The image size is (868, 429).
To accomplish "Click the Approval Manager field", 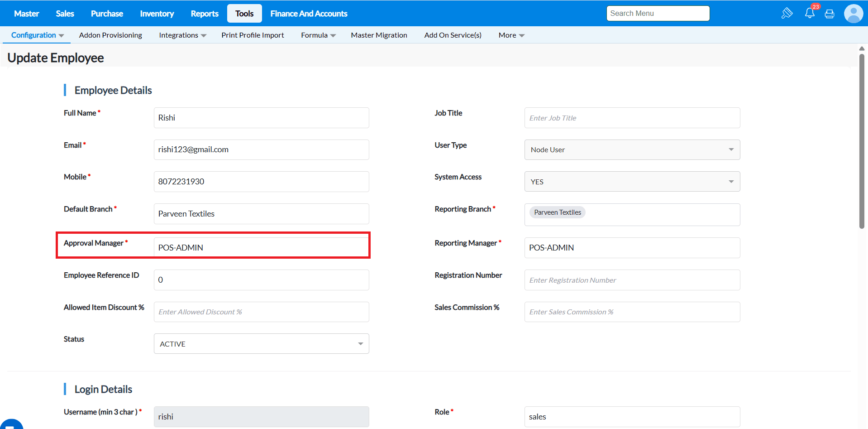I will click(261, 248).
